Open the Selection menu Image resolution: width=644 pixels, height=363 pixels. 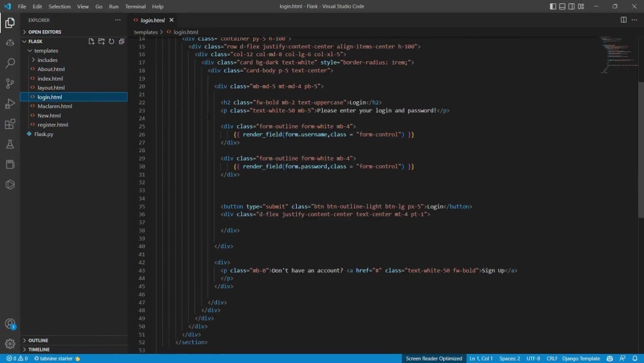point(59,6)
